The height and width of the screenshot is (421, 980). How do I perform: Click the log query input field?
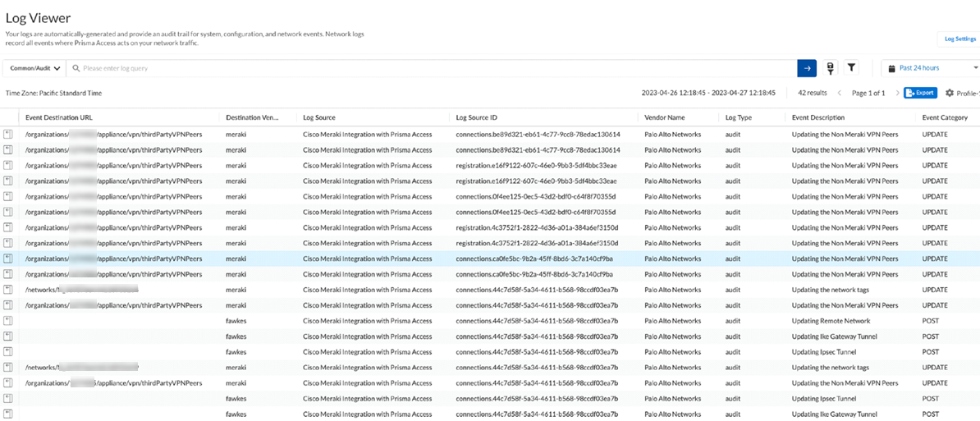pos(435,68)
